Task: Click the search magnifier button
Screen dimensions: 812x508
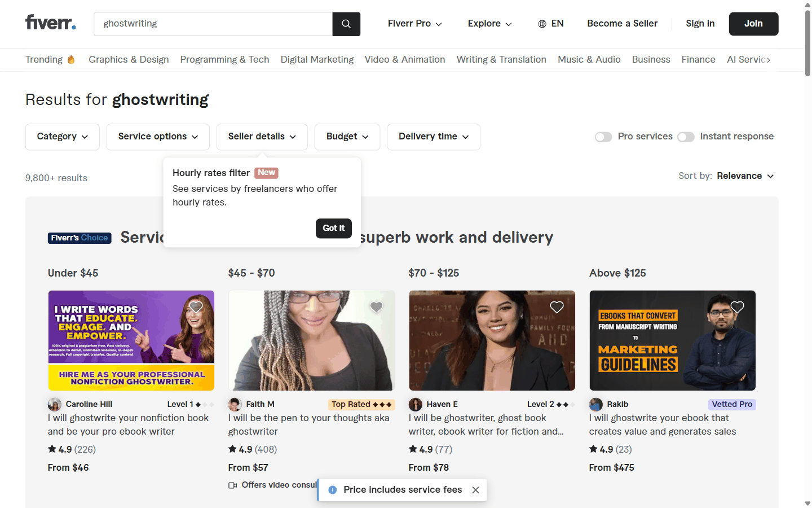Action: 346,24
